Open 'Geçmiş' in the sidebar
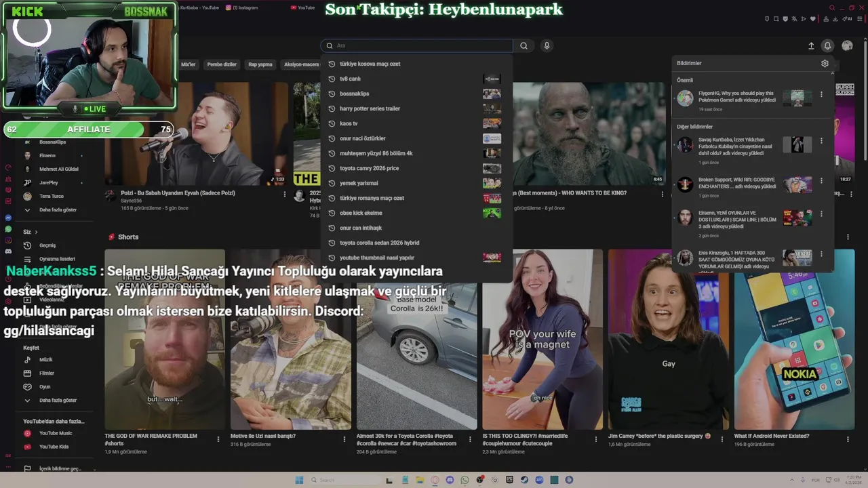The width and height of the screenshot is (868, 488). point(47,245)
